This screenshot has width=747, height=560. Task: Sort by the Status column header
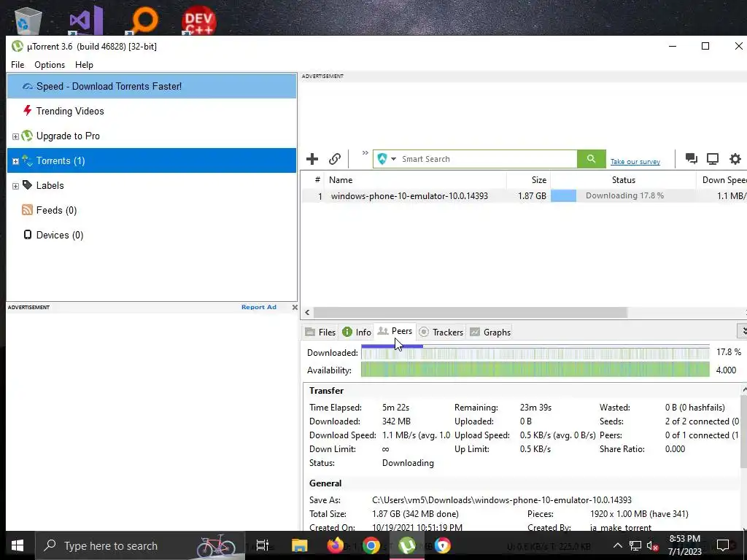[x=623, y=180]
